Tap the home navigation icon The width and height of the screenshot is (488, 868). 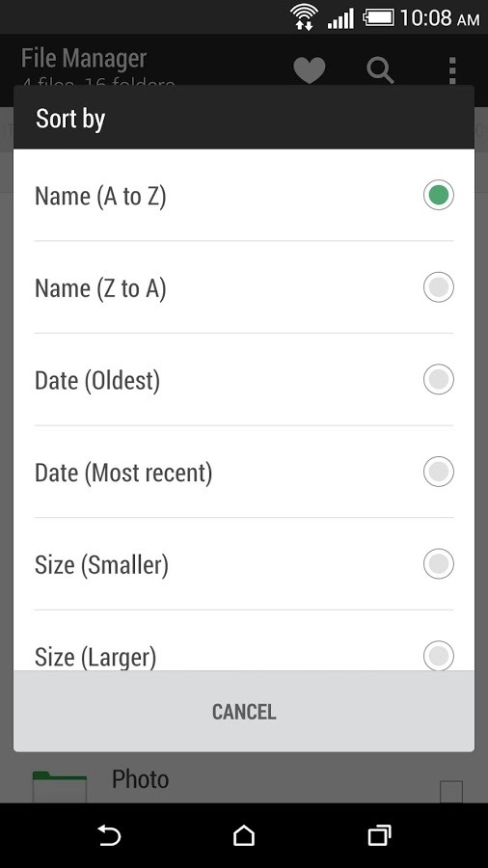pyautogui.click(x=244, y=836)
